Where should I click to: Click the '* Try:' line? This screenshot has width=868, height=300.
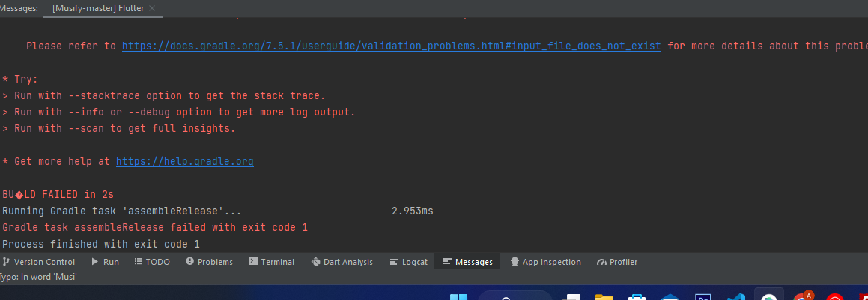pos(20,79)
